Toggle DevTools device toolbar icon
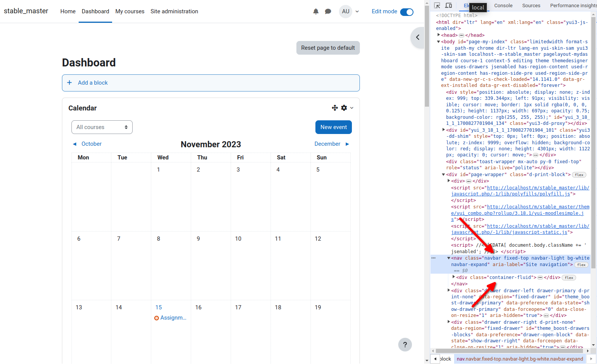The height and width of the screenshot is (364, 597). [x=449, y=5]
